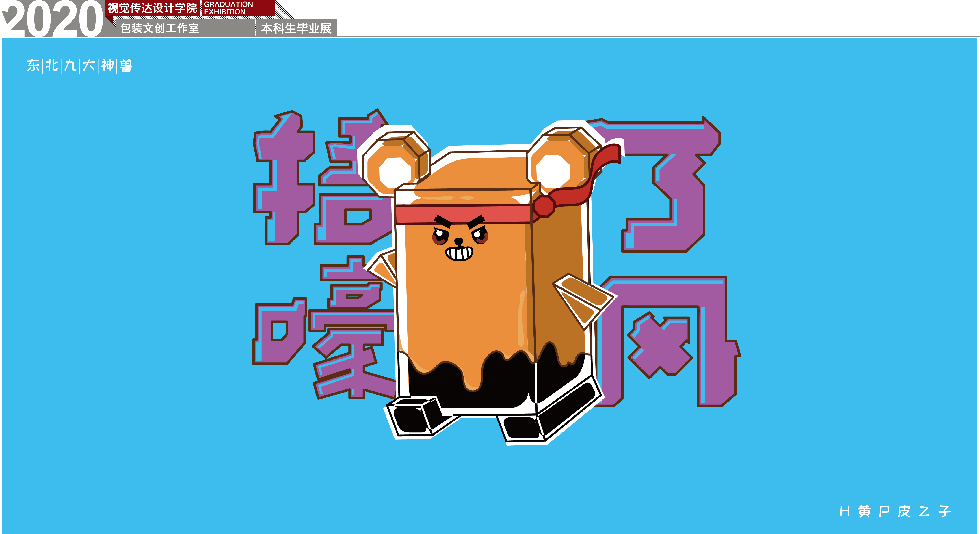The width and height of the screenshot is (980, 534).
Task: Click the character's grinning teeth mouth
Action: tap(459, 254)
